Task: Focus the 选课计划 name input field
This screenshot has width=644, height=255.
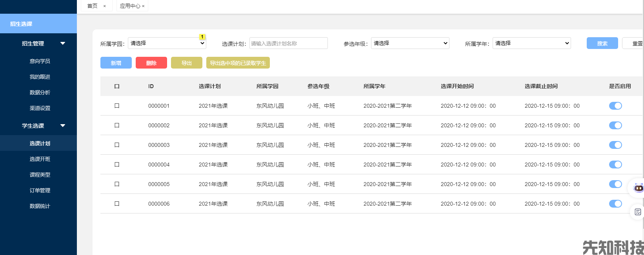Action: tap(289, 43)
